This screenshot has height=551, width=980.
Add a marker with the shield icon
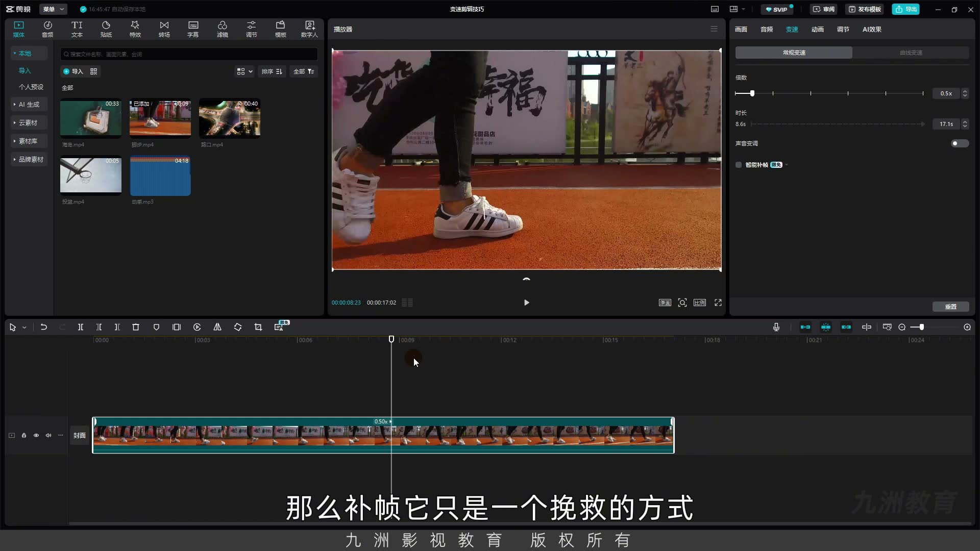point(156,327)
